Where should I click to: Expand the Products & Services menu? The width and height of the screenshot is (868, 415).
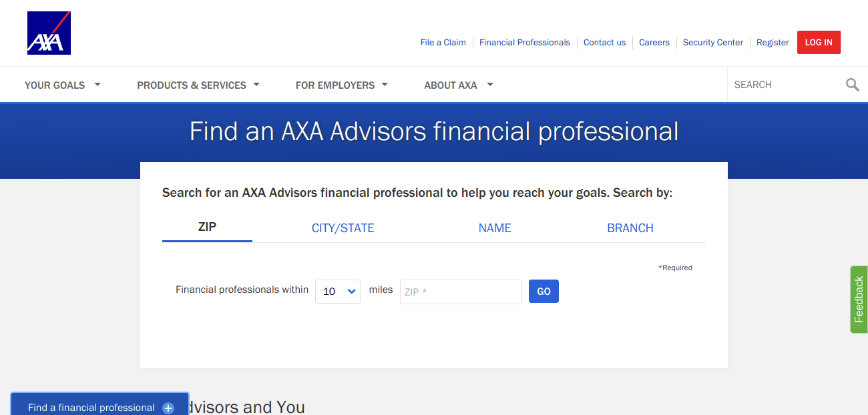[x=198, y=85]
